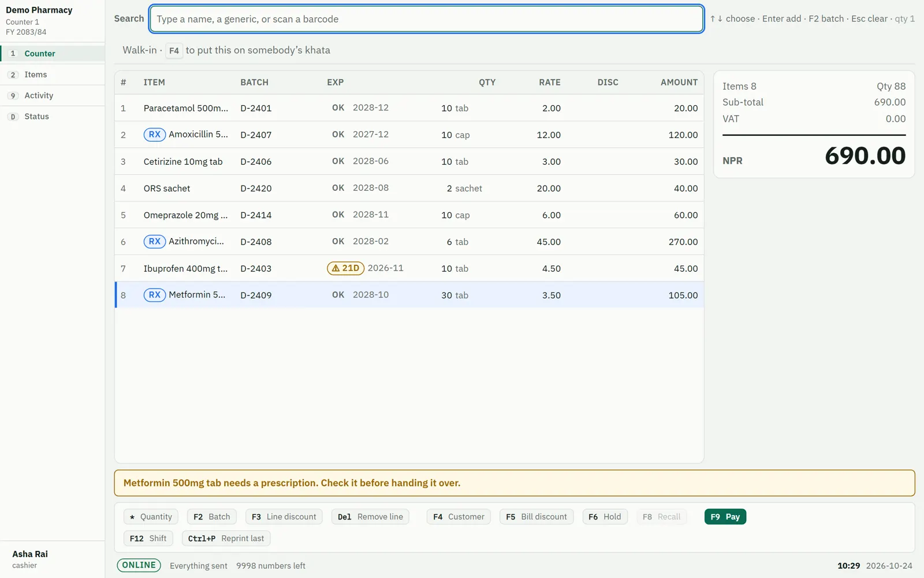Click Ctrl+P Reprint last button
This screenshot has width=924, height=578.
(x=226, y=538)
